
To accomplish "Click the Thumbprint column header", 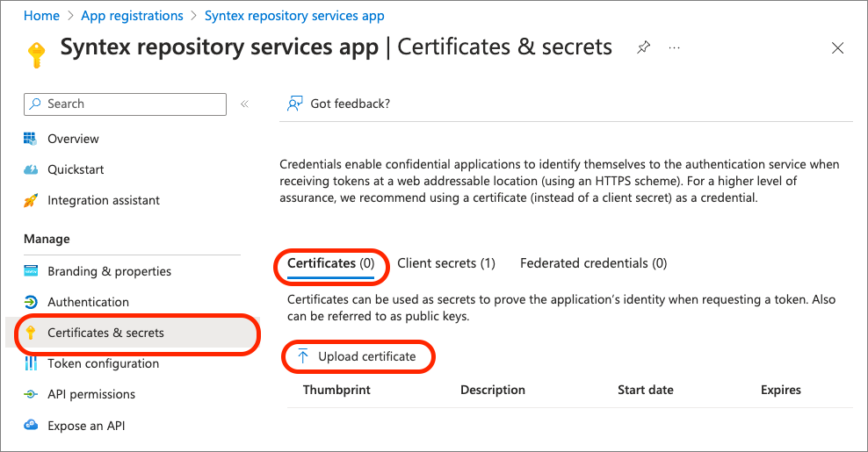I will (336, 390).
